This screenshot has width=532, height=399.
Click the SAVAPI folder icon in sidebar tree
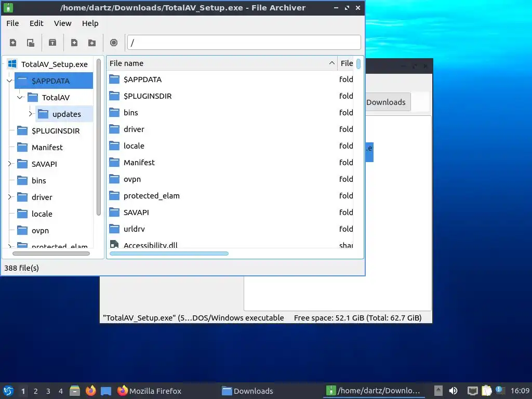click(22, 164)
